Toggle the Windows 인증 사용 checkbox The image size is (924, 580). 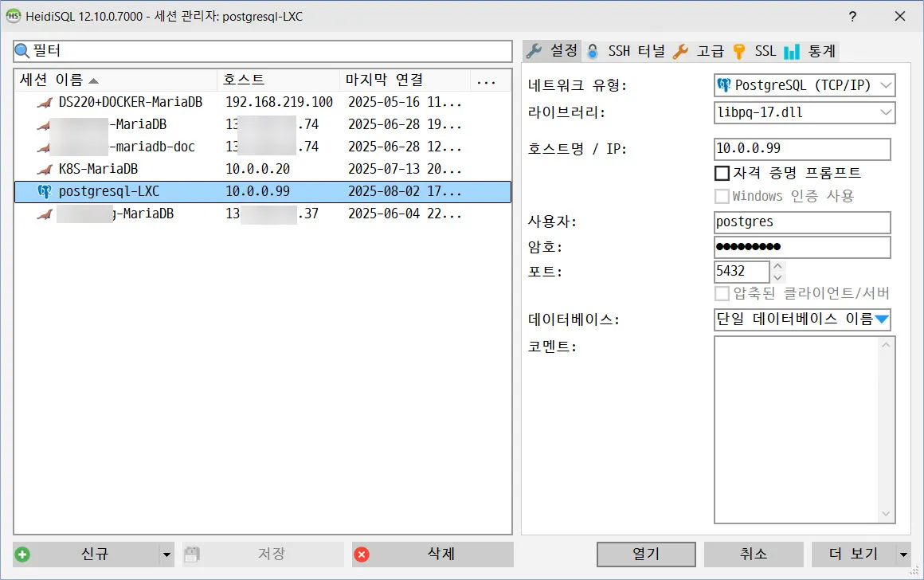coord(723,195)
